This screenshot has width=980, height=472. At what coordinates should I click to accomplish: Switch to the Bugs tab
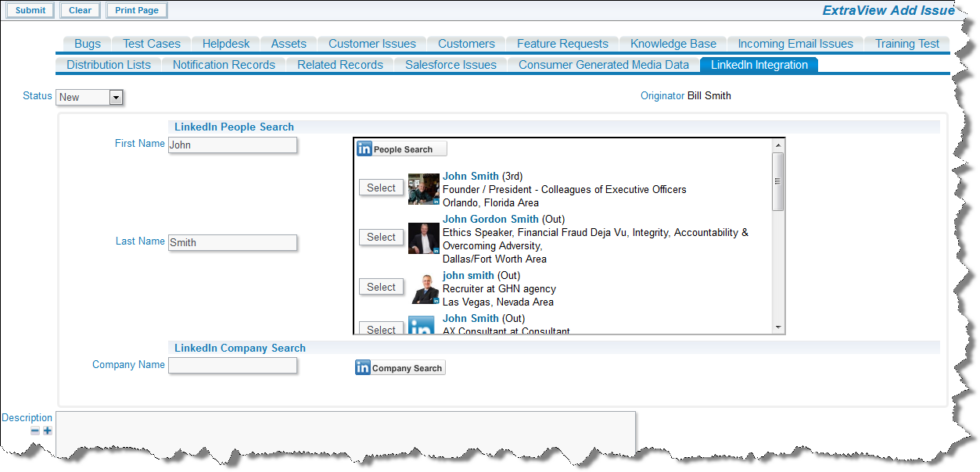click(x=88, y=44)
